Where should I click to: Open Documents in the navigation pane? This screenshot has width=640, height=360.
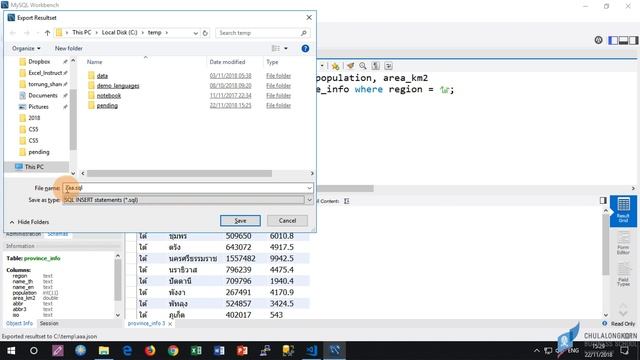pos(43,95)
